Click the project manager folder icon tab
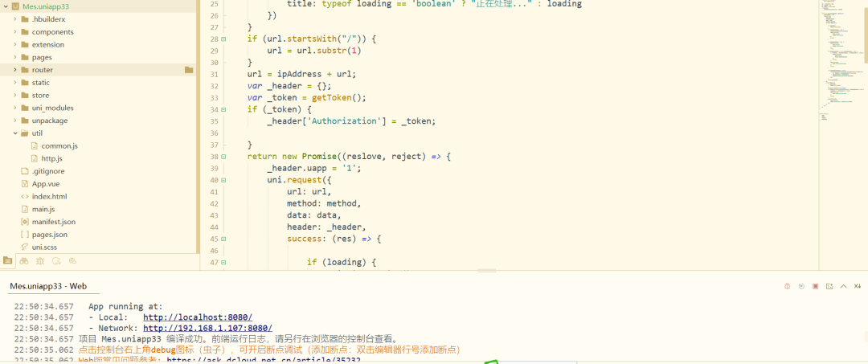 (x=8, y=261)
